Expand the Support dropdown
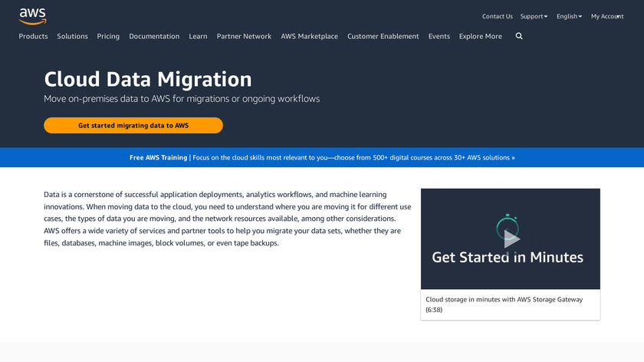Image resolution: width=644 pixels, height=362 pixels. (x=534, y=16)
